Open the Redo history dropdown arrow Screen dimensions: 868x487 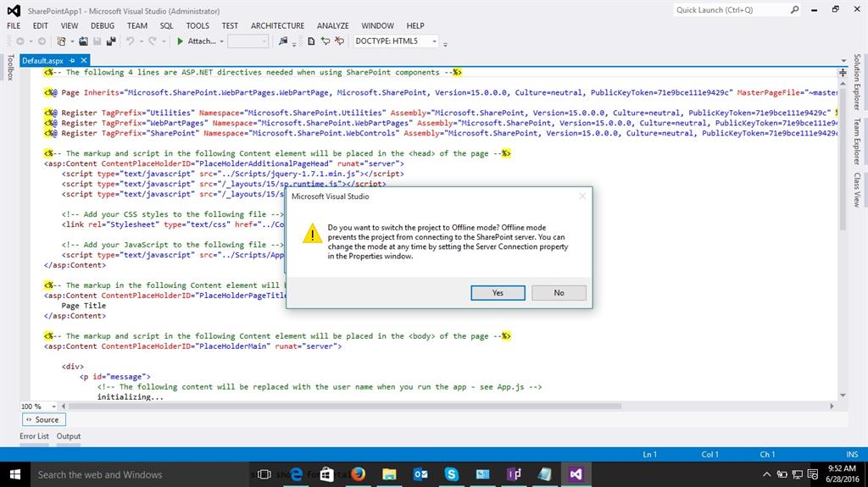pos(164,42)
